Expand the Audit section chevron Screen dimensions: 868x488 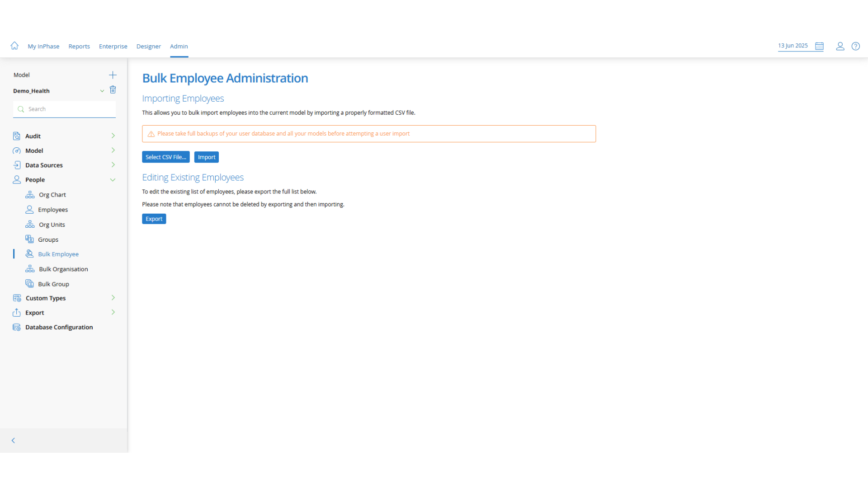pos(113,136)
